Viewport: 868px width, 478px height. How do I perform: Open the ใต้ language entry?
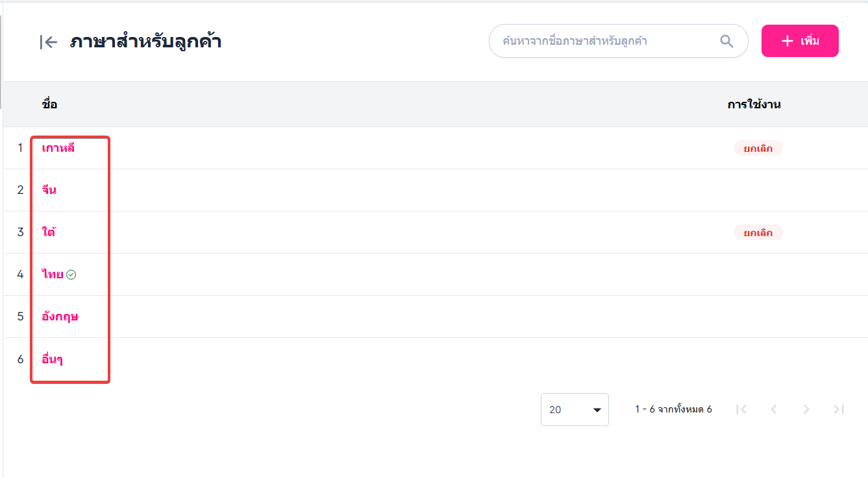[49, 232]
